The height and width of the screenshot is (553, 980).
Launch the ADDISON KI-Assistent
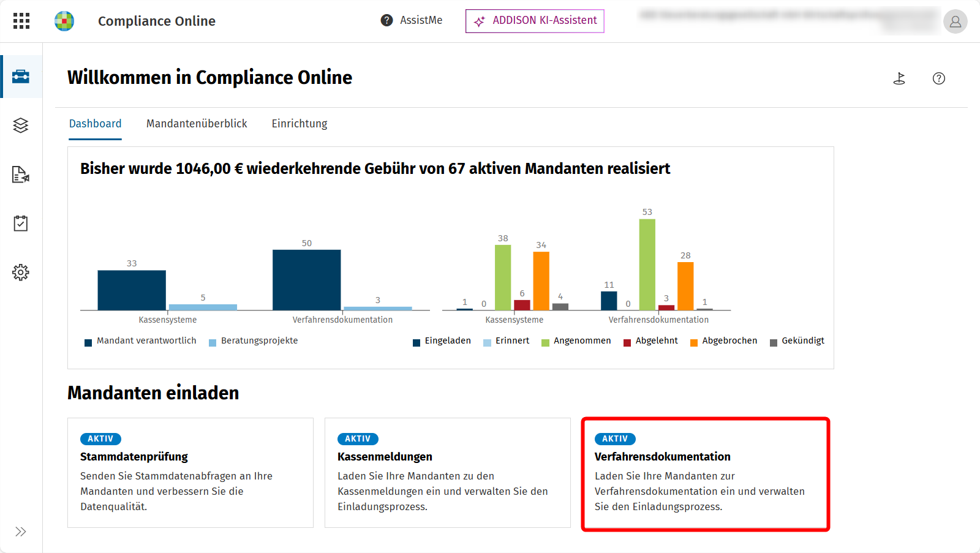pos(535,21)
